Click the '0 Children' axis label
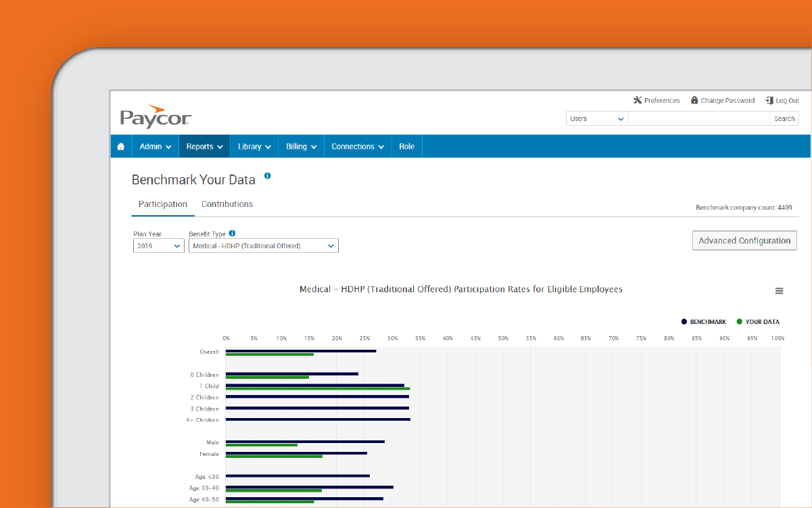812x508 pixels. coord(204,375)
